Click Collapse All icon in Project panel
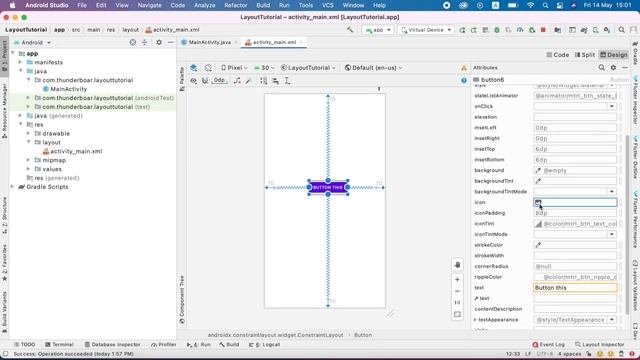The width and height of the screenshot is (640, 360). coord(144,42)
